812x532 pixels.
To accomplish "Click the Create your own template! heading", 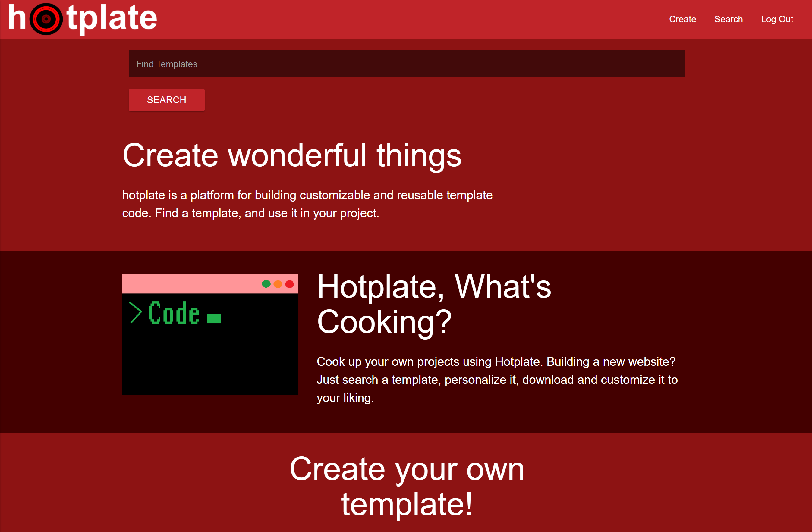I will click(407, 486).
